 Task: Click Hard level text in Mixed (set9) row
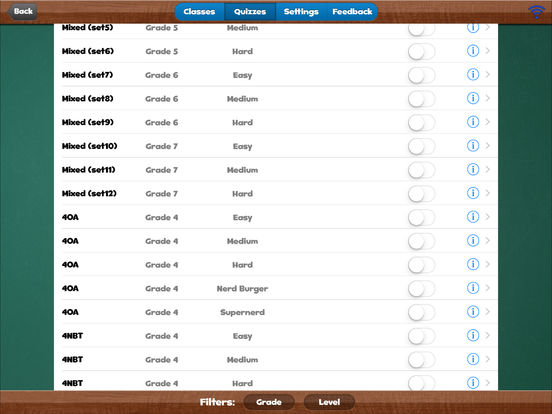pyautogui.click(x=242, y=123)
